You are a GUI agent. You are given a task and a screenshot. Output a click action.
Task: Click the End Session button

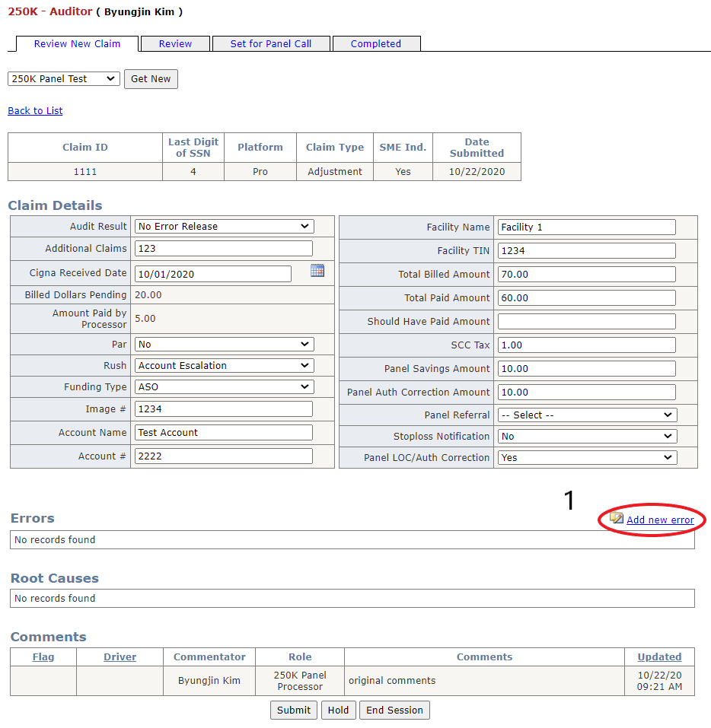394,711
